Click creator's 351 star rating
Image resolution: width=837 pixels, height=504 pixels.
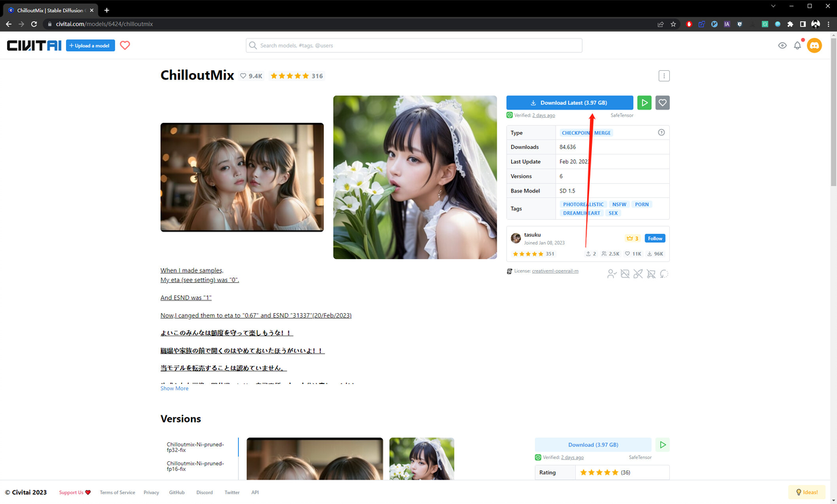[533, 254]
